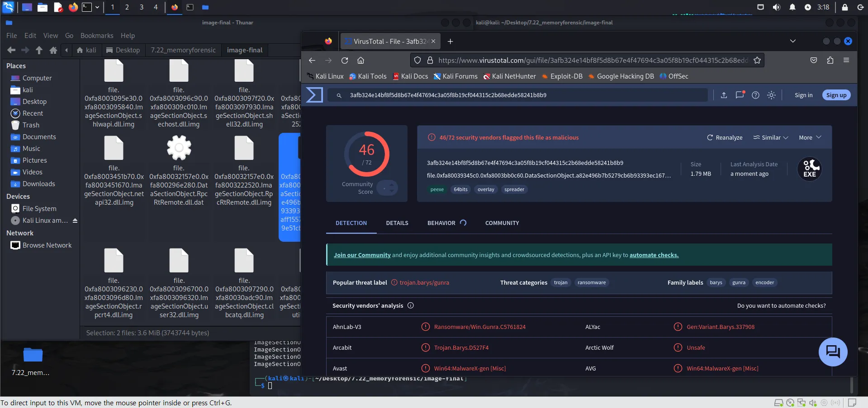
Task: Open notifications bell in top panel
Action: tap(792, 7)
